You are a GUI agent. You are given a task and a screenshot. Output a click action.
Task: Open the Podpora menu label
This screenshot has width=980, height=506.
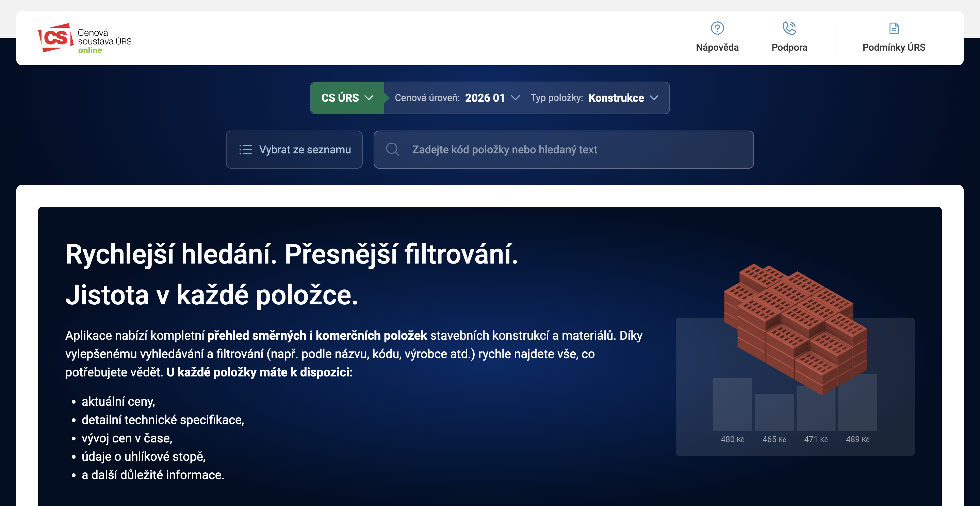click(789, 48)
